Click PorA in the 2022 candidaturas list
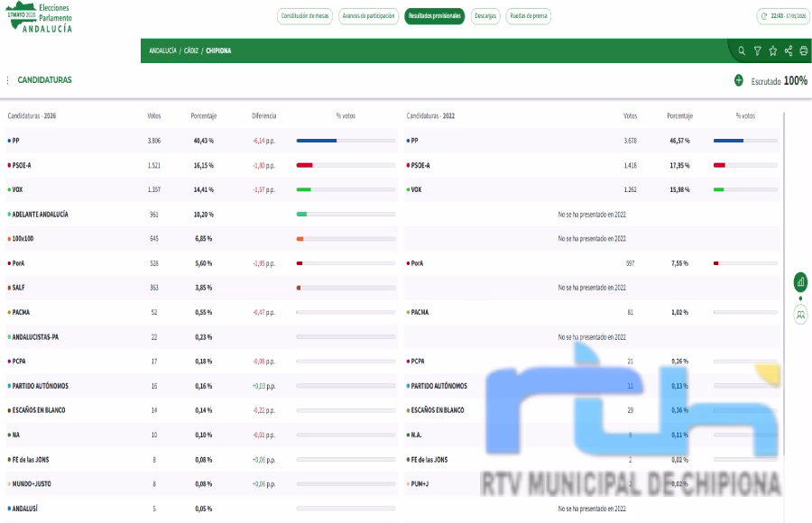 coord(417,263)
